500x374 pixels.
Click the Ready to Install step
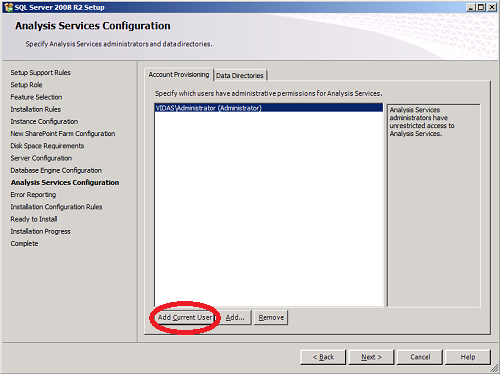(x=34, y=219)
